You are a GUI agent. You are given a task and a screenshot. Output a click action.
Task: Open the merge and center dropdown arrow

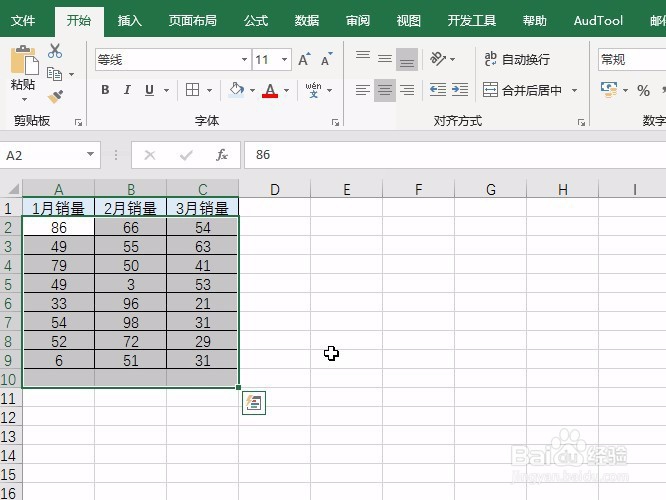tap(574, 90)
